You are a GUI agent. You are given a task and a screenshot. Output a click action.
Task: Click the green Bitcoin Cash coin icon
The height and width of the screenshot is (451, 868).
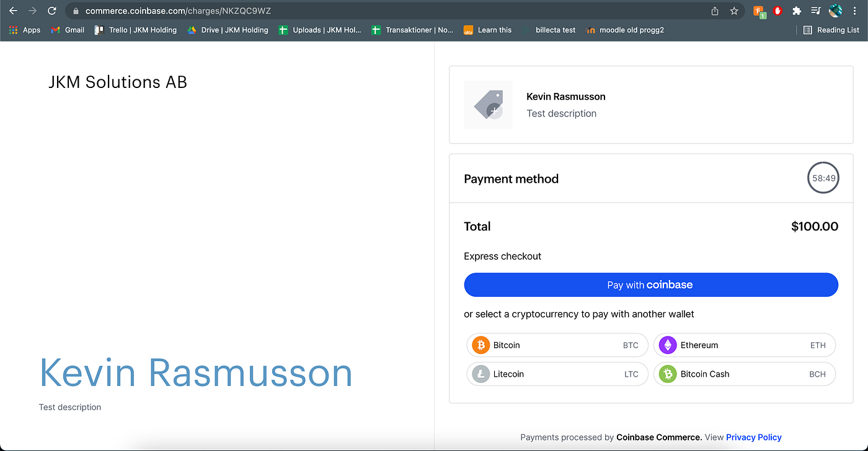(x=668, y=374)
